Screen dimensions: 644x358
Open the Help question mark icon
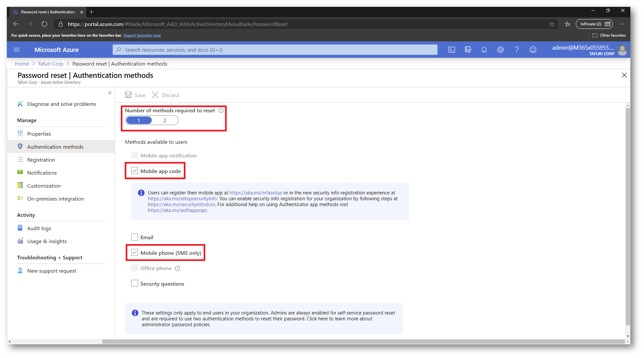(x=516, y=50)
